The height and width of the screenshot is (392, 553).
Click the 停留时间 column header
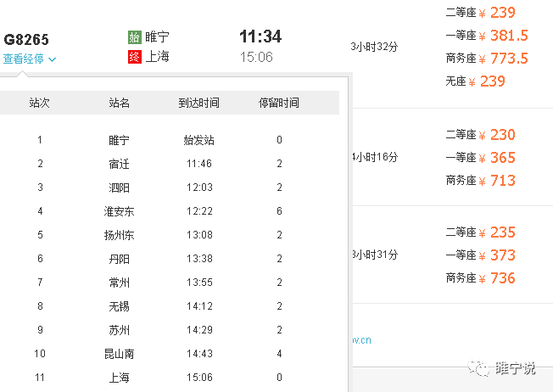[x=279, y=103]
